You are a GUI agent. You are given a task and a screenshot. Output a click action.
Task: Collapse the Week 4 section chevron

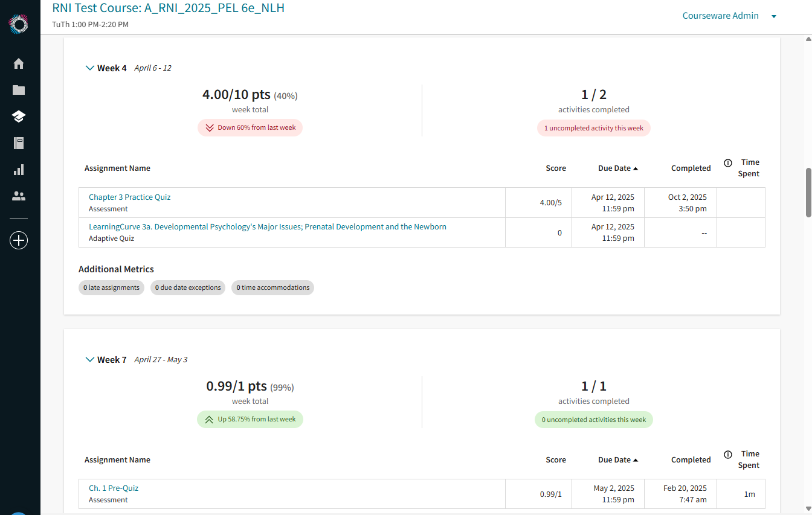[89, 68]
